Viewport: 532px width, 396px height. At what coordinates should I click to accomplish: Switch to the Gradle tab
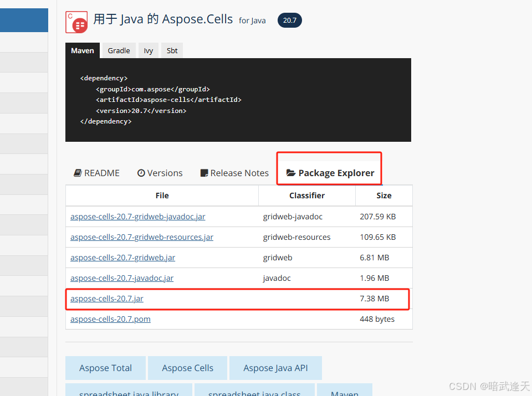point(119,50)
